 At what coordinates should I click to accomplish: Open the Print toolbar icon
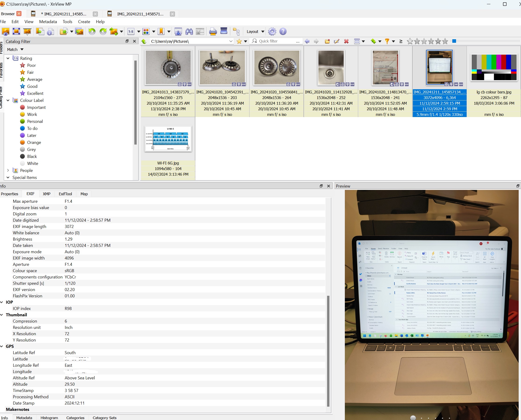tap(213, 32)
